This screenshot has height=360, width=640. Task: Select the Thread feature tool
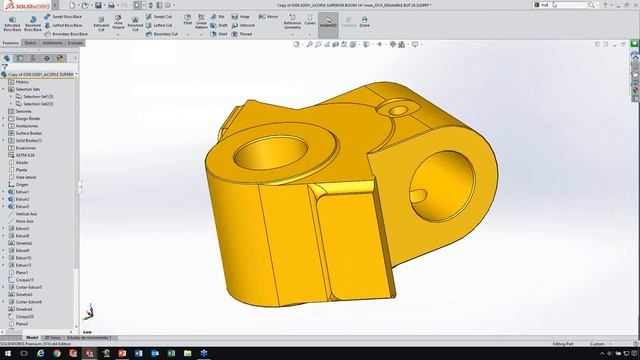pos(242,34)
